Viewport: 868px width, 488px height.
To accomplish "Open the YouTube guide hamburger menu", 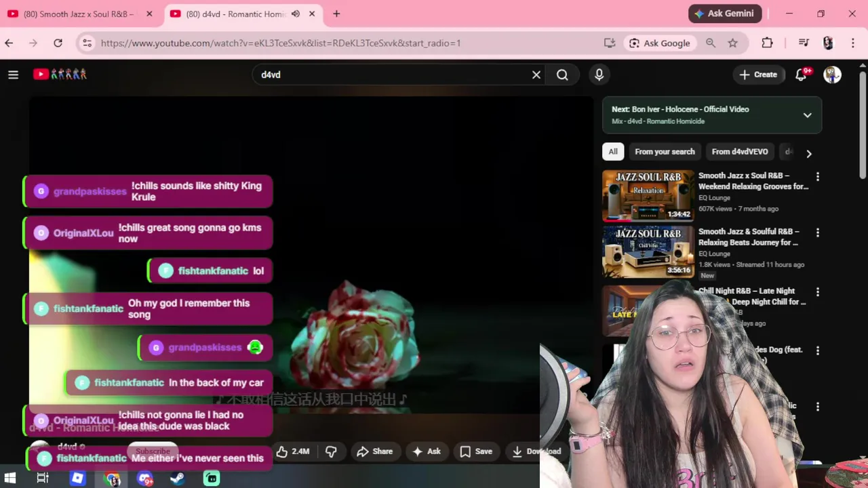I will coord(13,75).
